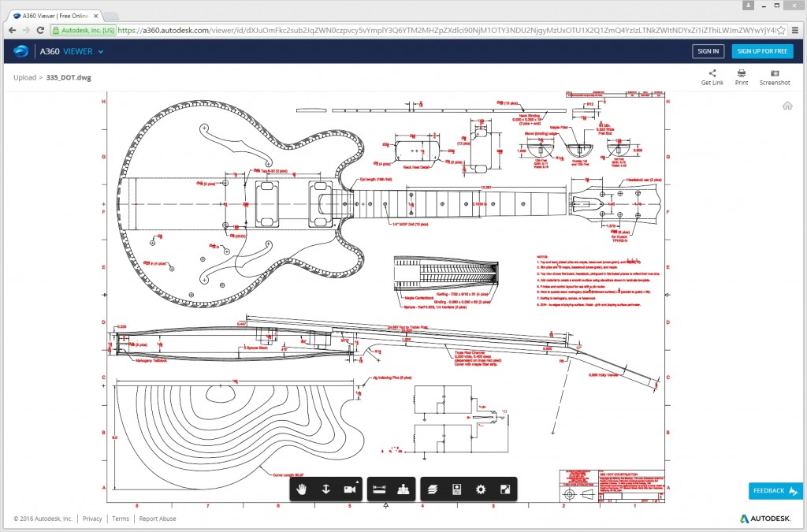Select the Zoom tool icon
Screen dimensions: 807x532
click(x=325, y=489)
